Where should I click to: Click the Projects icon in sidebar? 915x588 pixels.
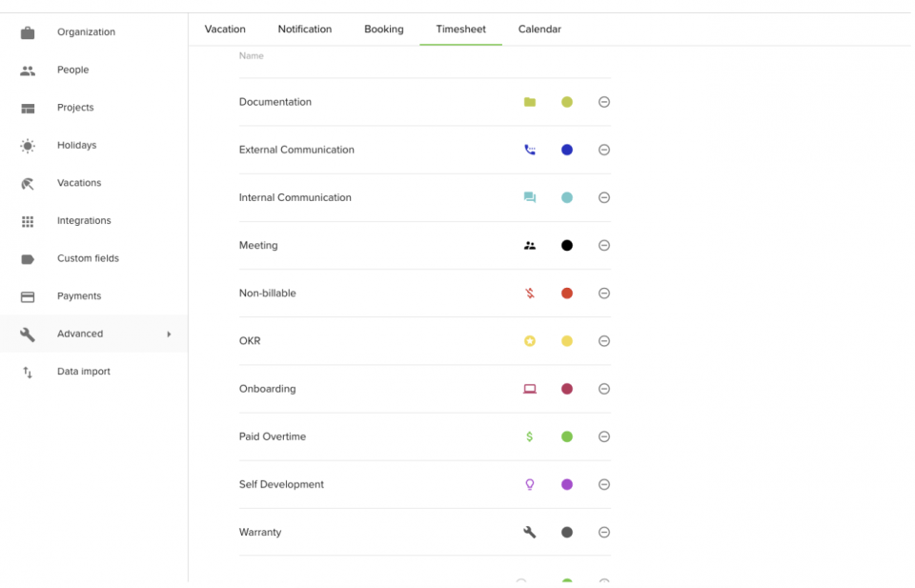tap(28, 109)
